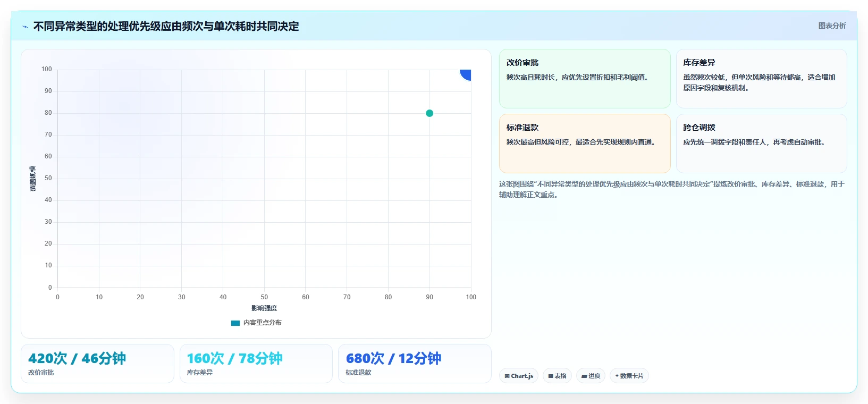Click the 虽然频次较低 description text
The height and width of the screenshot is (404, 868).
tap(759, 83)
